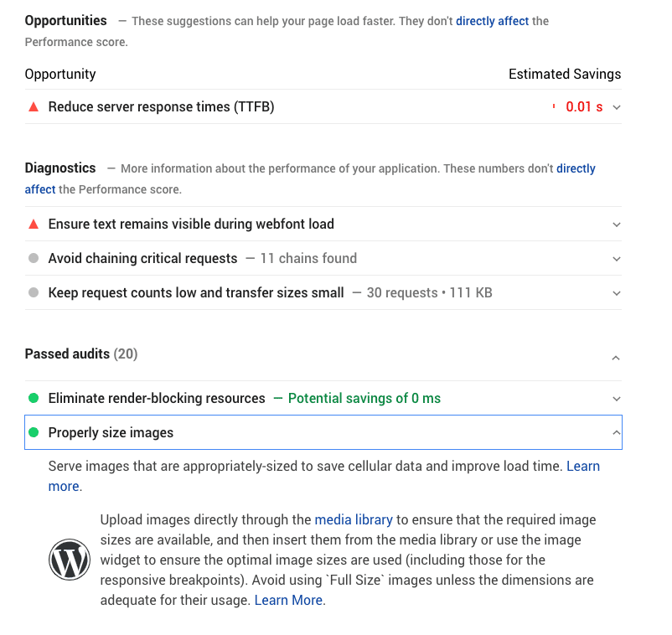The width and height of the screenshot is (672, 635).
Task: Click the red savings indicator beside 0.01 s
Action: (x=552, y=107)
